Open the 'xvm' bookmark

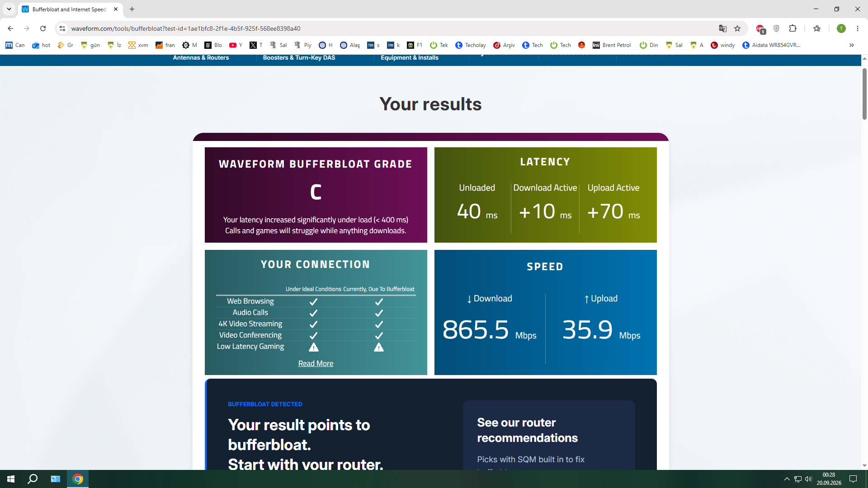click(138, 45)
